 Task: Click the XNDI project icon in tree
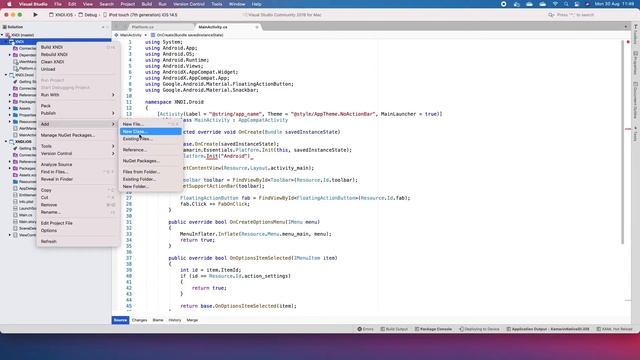[x=12, y=42]
